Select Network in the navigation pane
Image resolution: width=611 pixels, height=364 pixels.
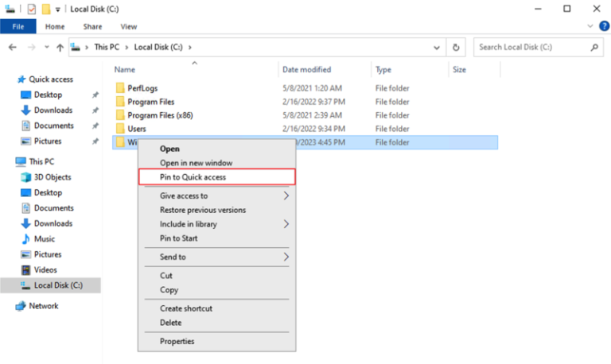(43, 306)
